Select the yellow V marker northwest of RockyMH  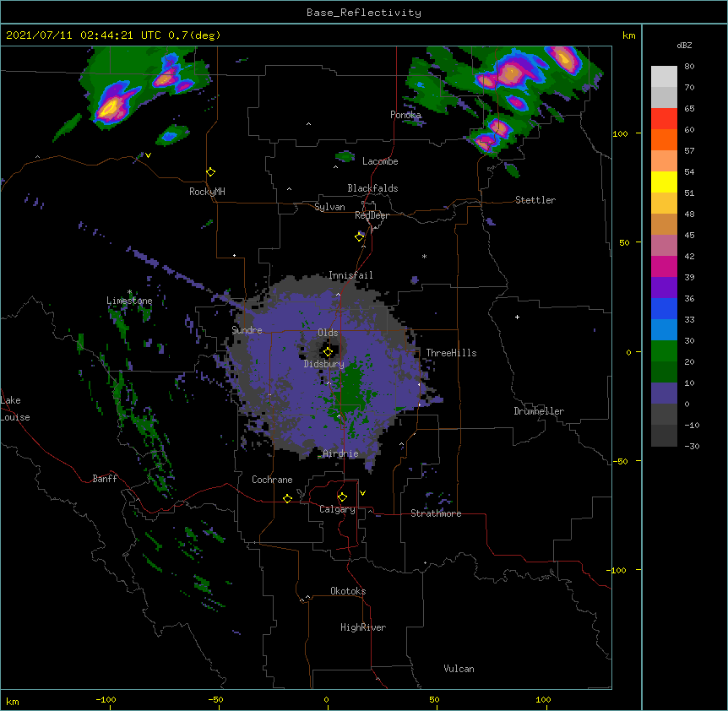click(148, 155)
